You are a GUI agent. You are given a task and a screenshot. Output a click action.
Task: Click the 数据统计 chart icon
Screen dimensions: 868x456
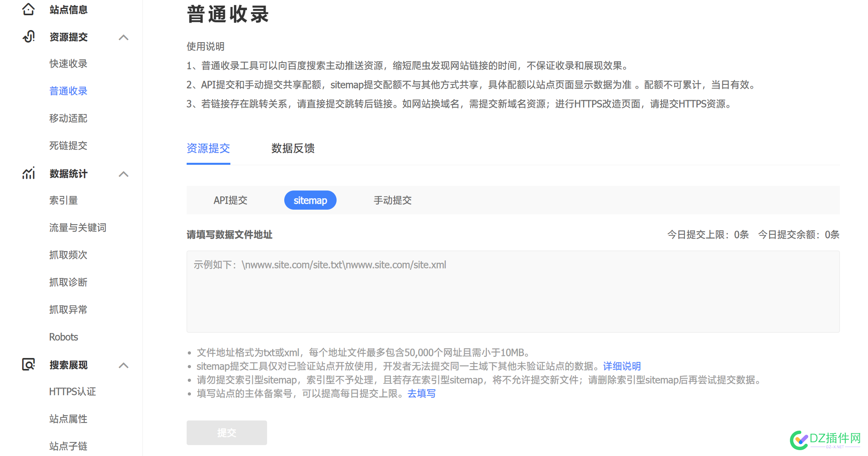pos(29,173)
